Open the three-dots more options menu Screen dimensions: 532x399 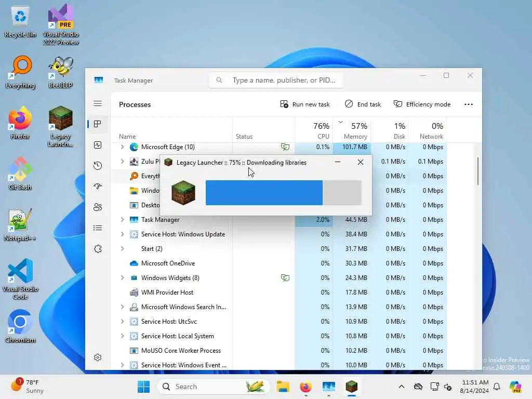468,104
